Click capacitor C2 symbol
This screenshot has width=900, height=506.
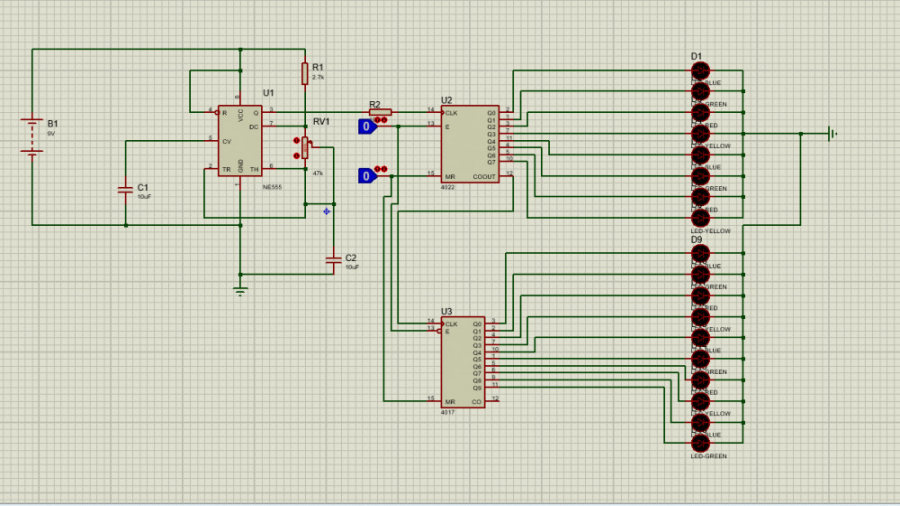[333, 260]
